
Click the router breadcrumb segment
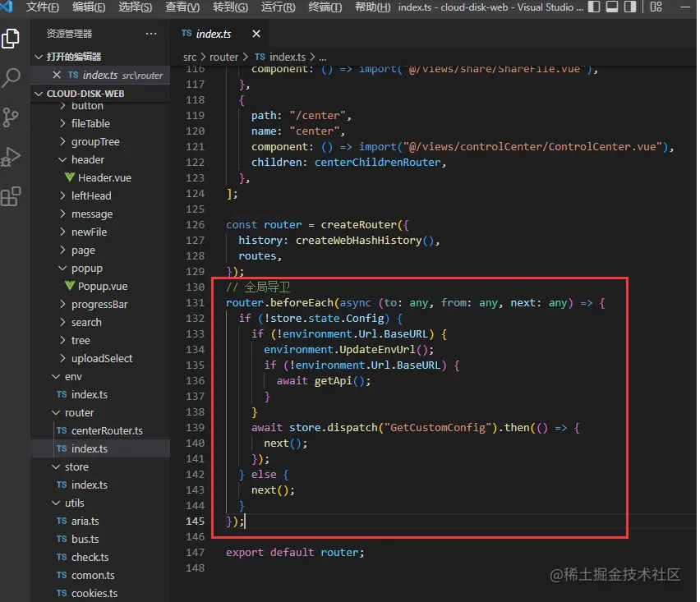point(223,57)
